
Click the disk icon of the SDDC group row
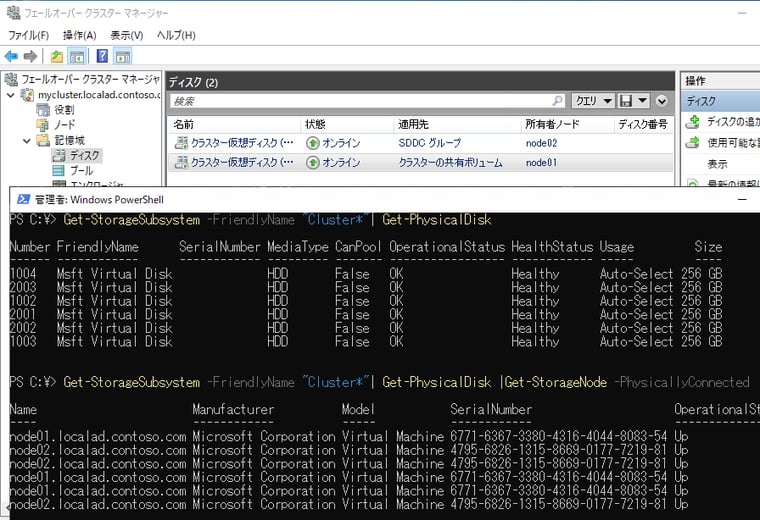(x=181, y=143)
